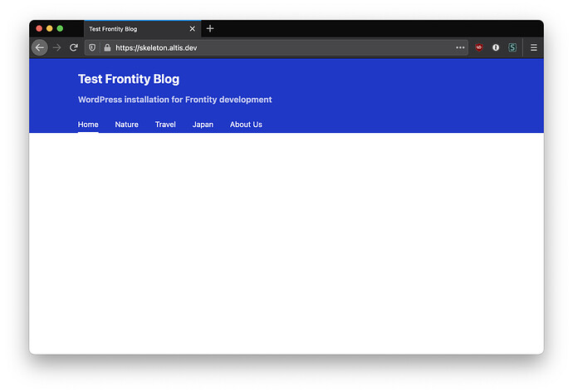The width and height of the screenshot is (573, 392).
Task: Go to the Home nav item
Action: tap(88, 125)
